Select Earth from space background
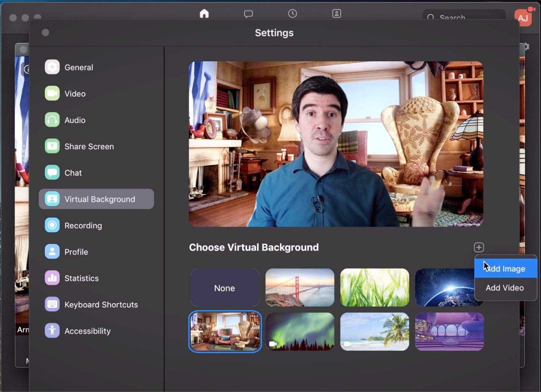Viewport: 541px width, 392px height. (x=445, y=288)
